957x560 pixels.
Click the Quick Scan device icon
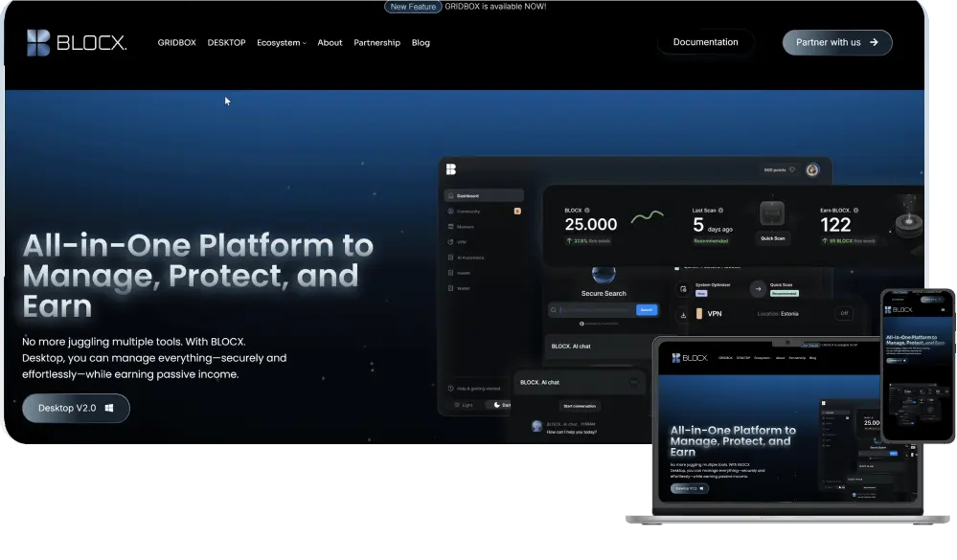click(x=772, y=214)
